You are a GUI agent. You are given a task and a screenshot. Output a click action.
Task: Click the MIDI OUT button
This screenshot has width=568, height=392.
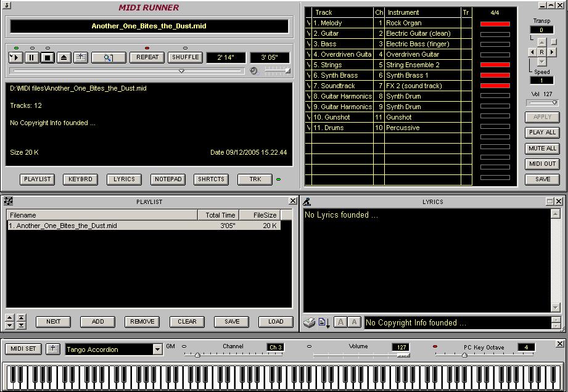[x=542, y=164]
